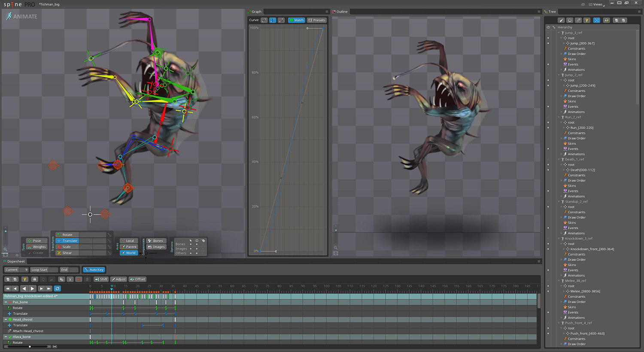Collapse Pas_bone row in Dopesheet
Screen dimensions: 644x352
click(x=6, y=302)
